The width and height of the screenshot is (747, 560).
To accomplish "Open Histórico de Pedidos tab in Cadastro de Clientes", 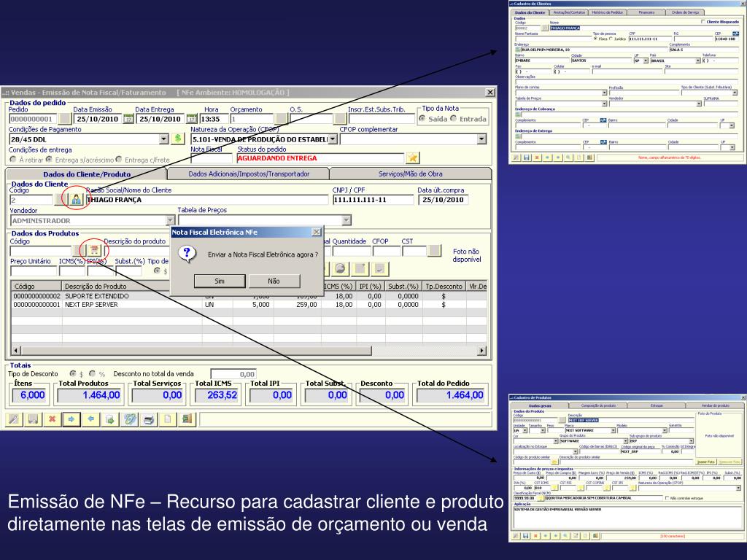I will [608, 12].
